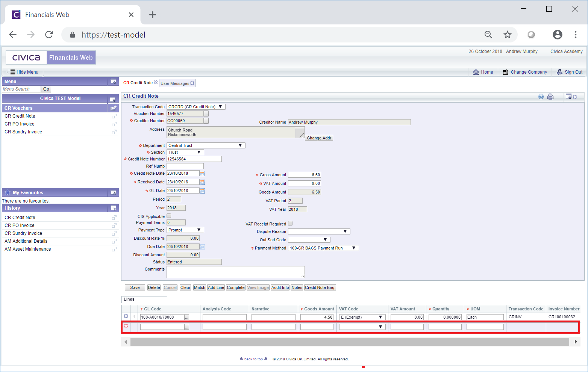Click the Delete button
The image size is (588, 372).
point(154,287)
